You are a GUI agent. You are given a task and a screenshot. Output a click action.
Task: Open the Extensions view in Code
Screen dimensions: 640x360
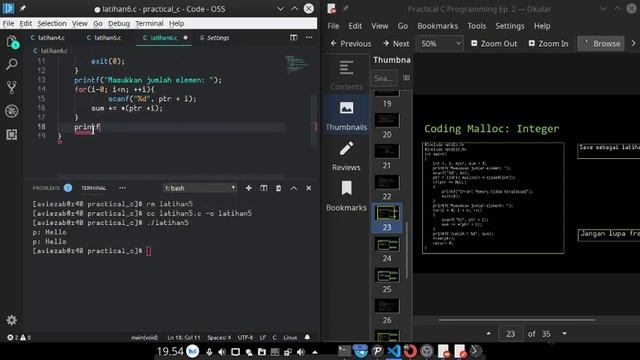coord(12,134)
